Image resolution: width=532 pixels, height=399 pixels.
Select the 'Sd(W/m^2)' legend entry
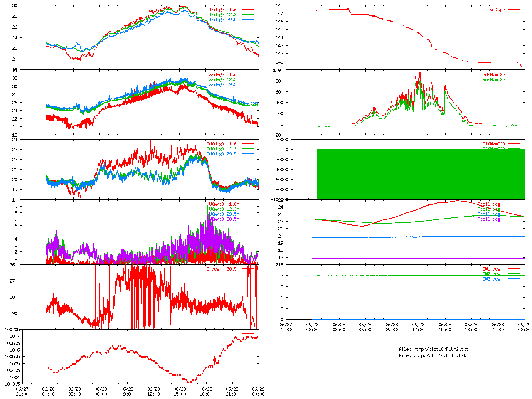click(494, 75)
